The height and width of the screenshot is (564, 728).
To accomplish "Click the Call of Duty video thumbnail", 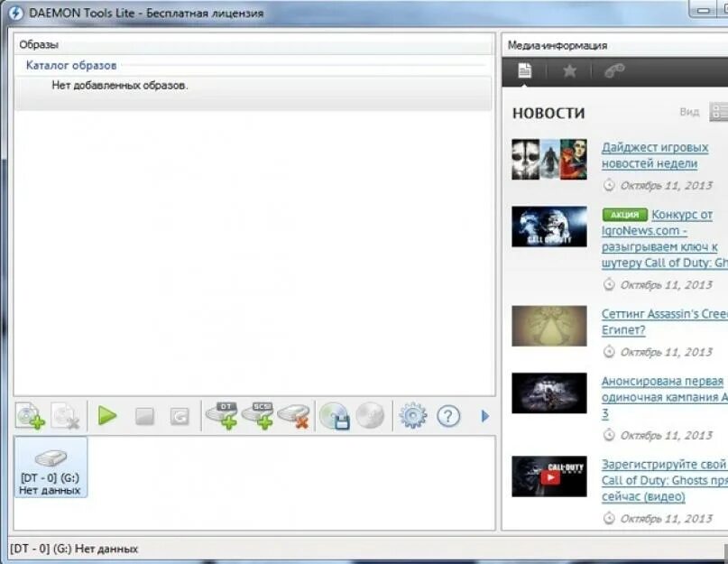I will [549, 476].
